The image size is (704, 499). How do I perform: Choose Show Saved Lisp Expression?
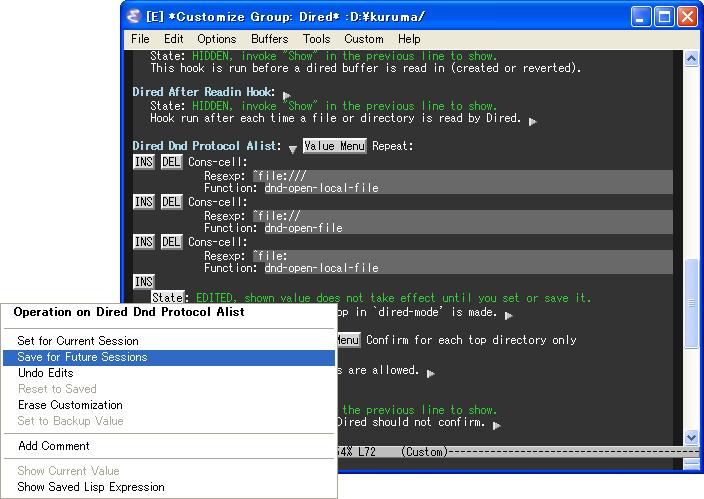click(x=91, y=487)
